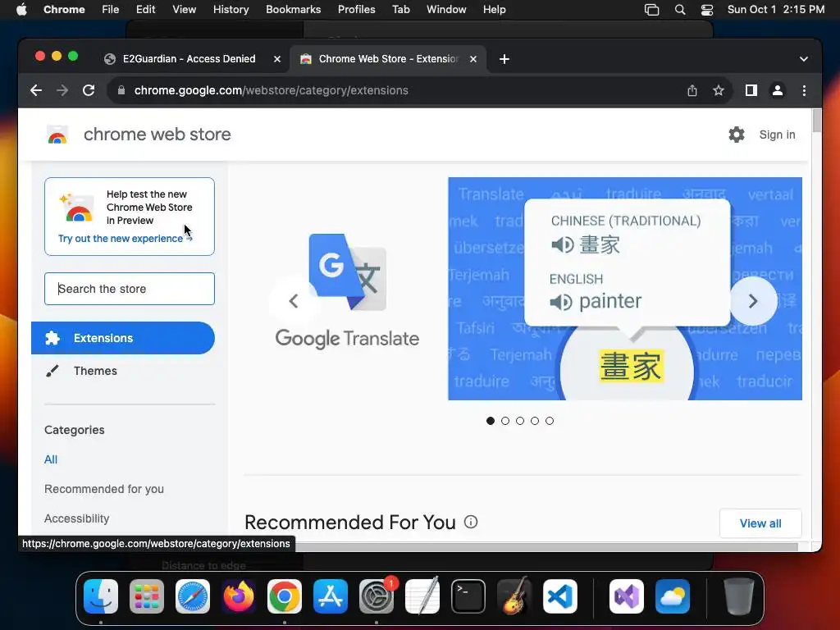
Task: Open Visual Studio Code from the Dock
Action: (x=559, y=596)
